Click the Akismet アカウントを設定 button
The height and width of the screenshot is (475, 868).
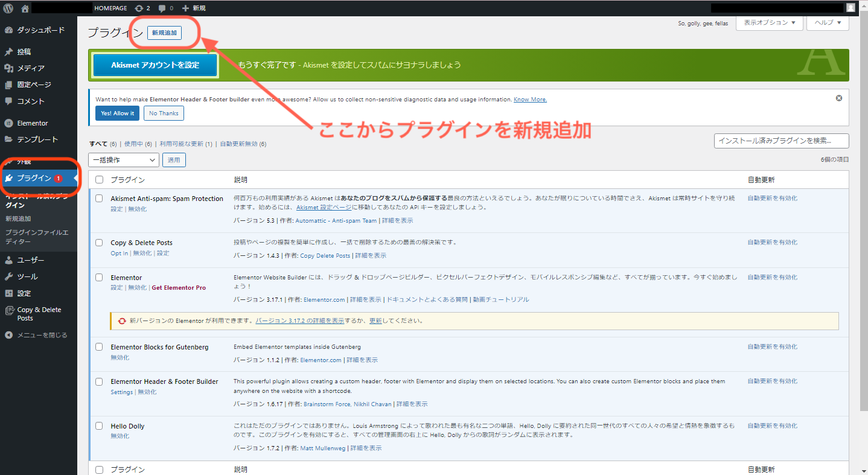(155, 65)
